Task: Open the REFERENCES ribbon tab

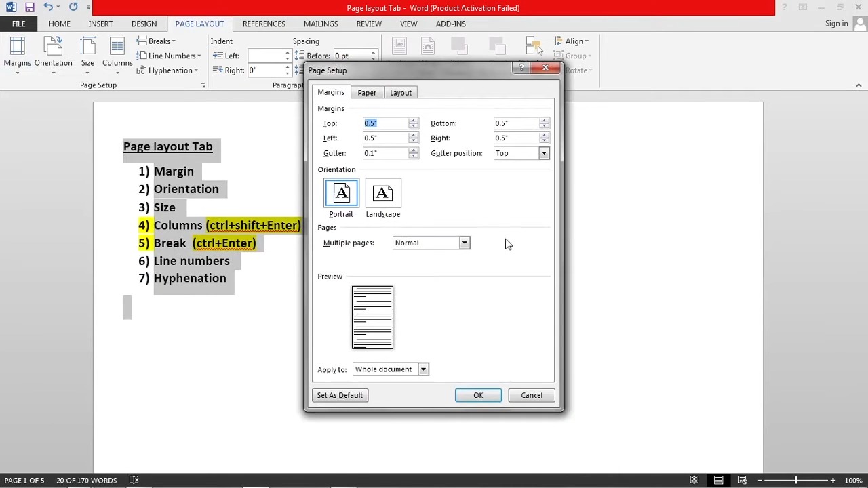Action: coord(264,24)
